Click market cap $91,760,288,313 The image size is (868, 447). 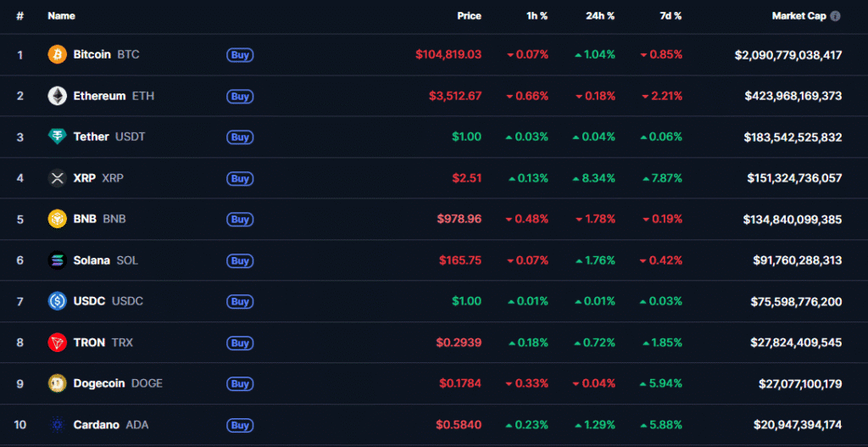[798, 260]
